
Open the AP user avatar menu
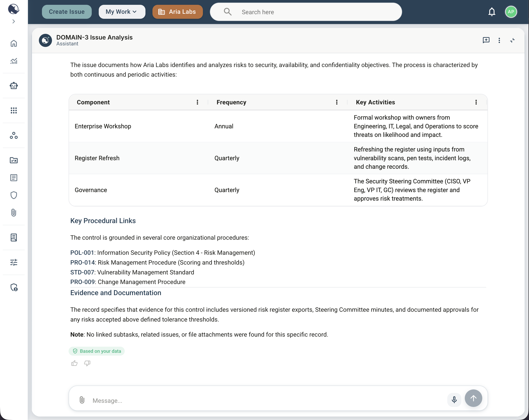point(511,12)
